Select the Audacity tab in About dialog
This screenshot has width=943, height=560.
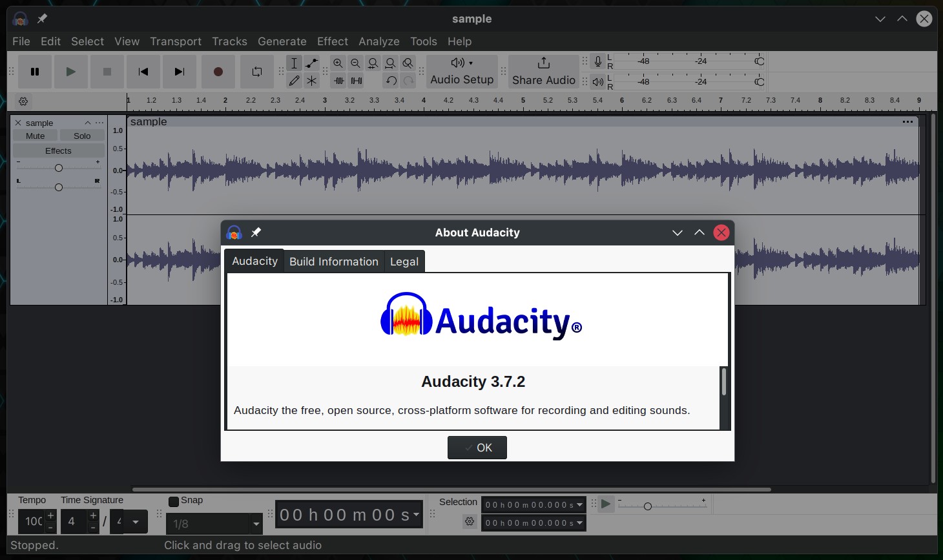pyautogui.click(x=254, y=261)
